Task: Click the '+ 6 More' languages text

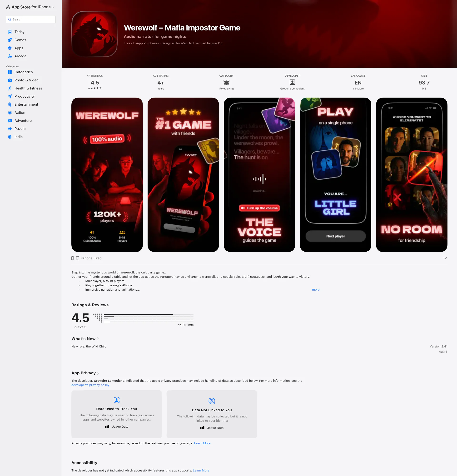Action: click(x=358, y=89)
